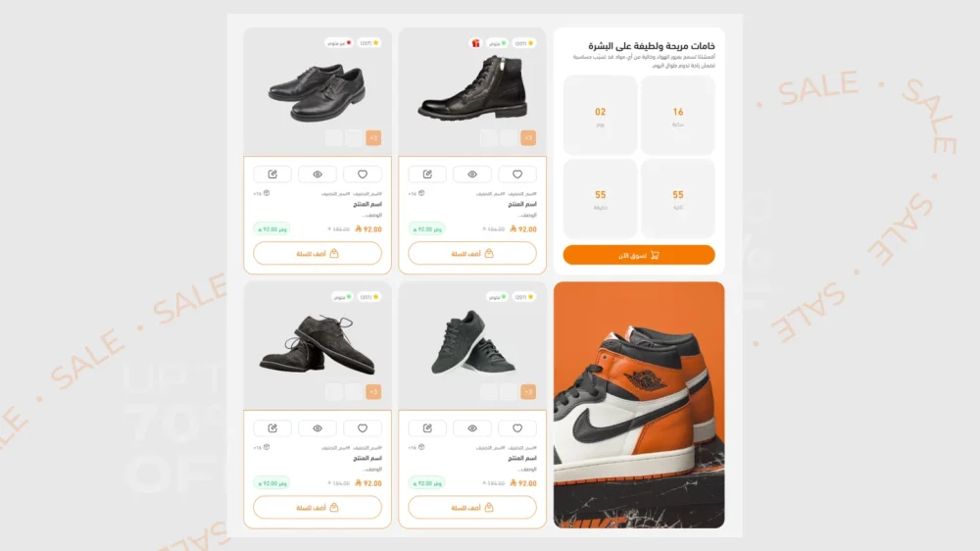The height and width of the screenshot is (551, 980).
Task: Click edit icon on suede shoe card
Action: click(x=272, y=428)
